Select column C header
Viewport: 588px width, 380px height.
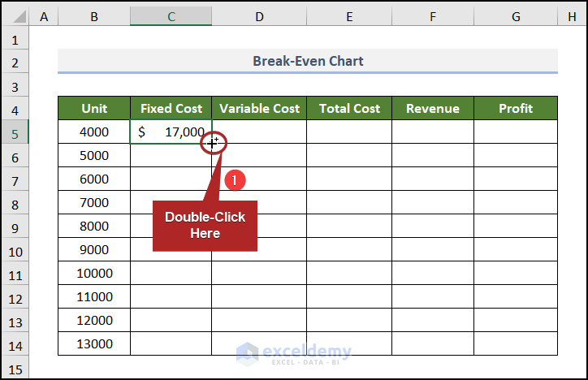coord(171,16)
